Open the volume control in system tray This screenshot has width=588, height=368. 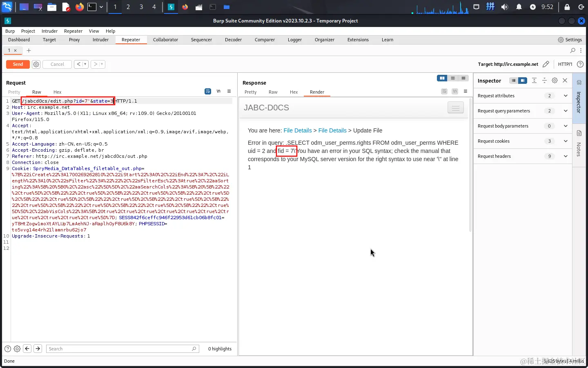coord(505,7)
